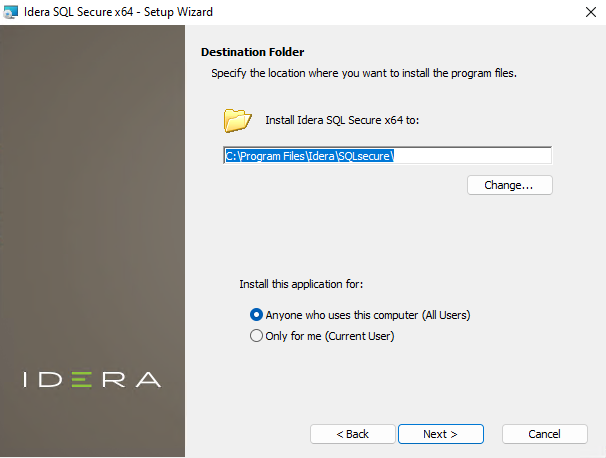Image resolution: width=606 pixels, height=458 pixels.
Task: Open the Change... folder browser
Action: click(509, 185)
